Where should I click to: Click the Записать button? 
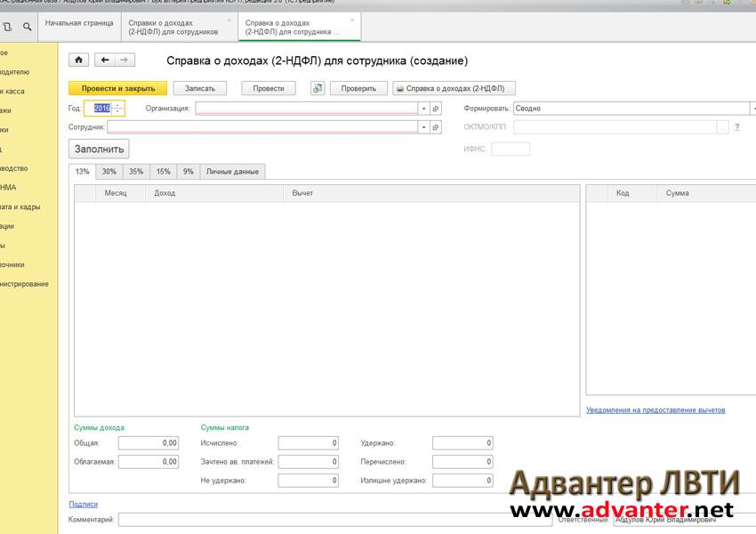[199, 88]
